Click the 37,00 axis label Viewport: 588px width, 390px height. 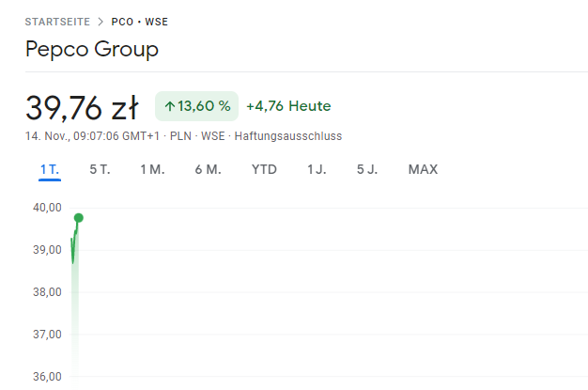click(47, 335)
